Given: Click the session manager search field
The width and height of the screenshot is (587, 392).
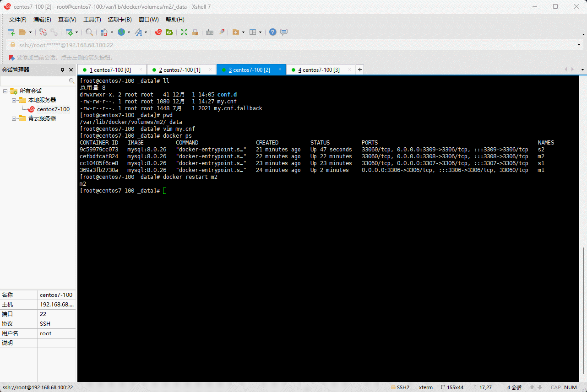Looking at the screenshot, I should pos(38,81).
